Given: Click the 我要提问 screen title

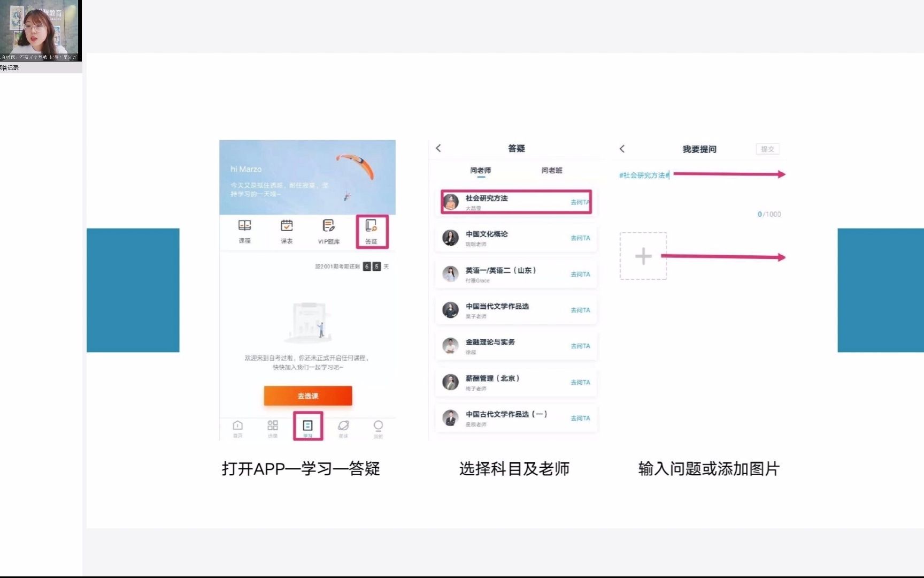Looking at the screenshot, I should coord(699,149).
